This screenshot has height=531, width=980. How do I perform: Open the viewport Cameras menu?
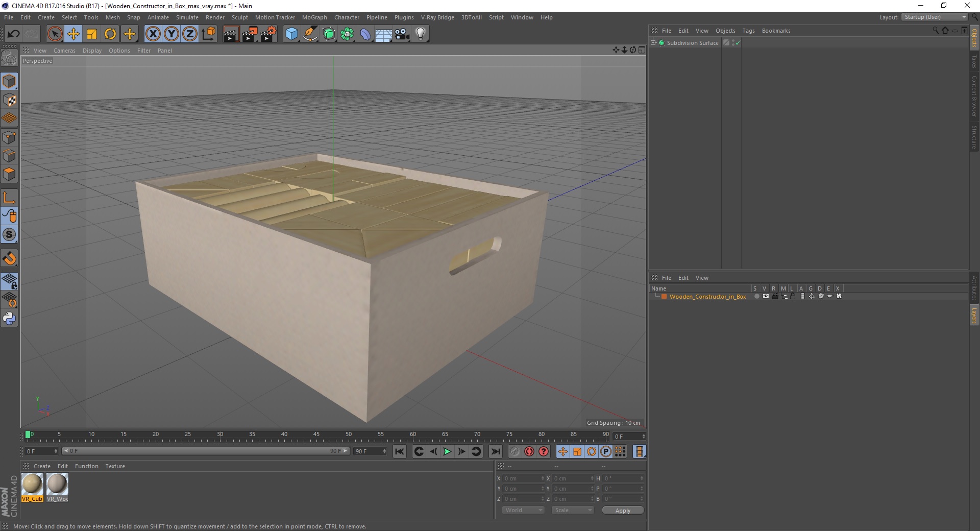64,51
